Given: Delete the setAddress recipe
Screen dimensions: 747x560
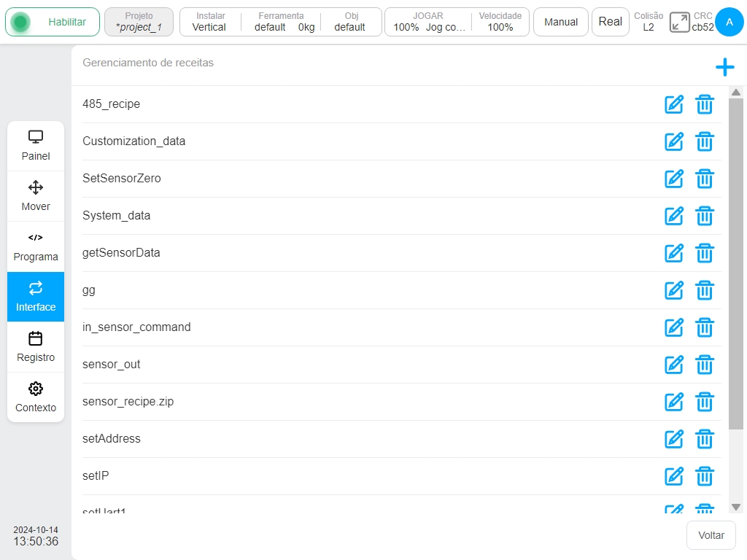Looking at the screenshot, I should point(704,438).
